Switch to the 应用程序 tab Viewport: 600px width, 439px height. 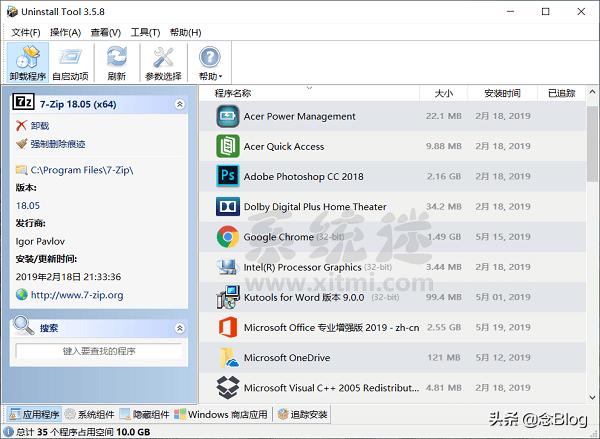[x=34, y=415]
